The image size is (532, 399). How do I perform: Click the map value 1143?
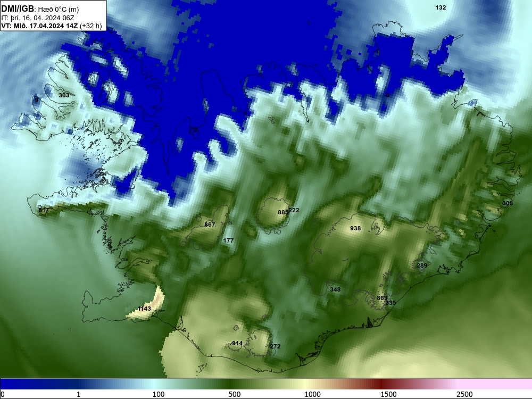coord(144,309)
